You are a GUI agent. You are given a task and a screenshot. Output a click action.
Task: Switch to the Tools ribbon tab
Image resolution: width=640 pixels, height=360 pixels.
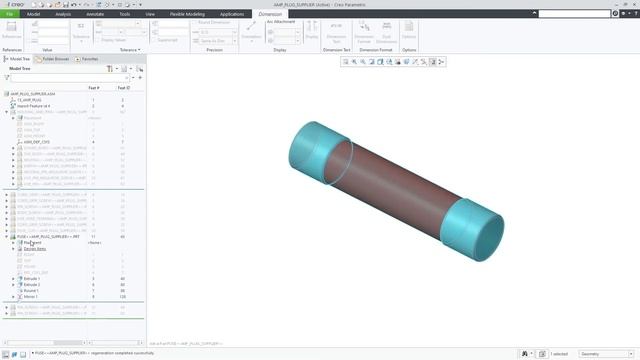tap(124, 14)
